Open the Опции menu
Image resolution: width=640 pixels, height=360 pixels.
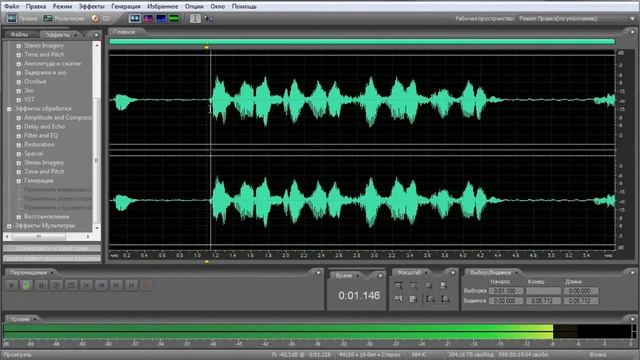point(194,7)
